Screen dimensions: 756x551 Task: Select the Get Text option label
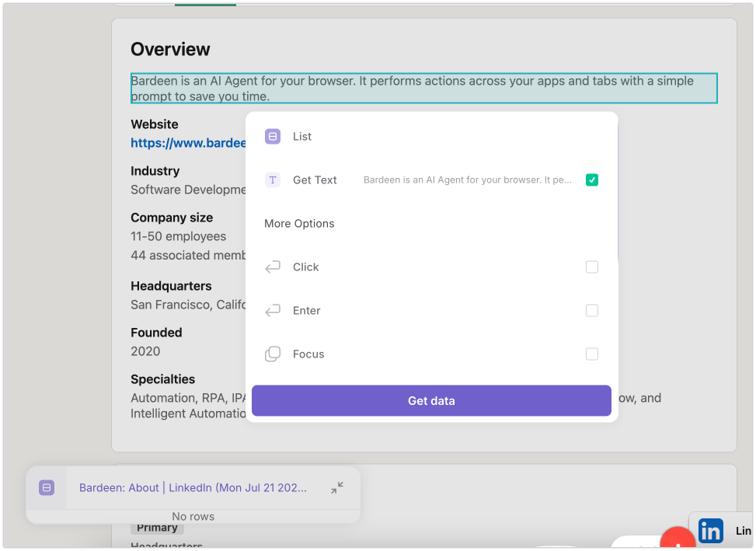click(x=315, y=180)
